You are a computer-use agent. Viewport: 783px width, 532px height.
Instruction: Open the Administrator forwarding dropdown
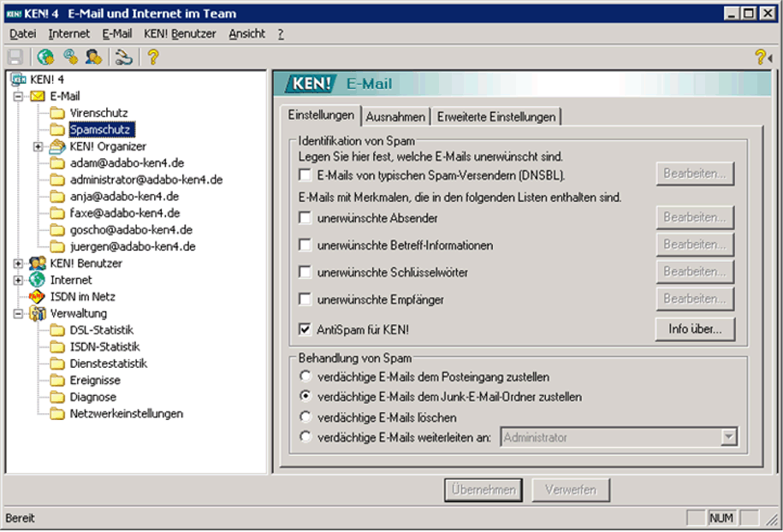point(729,437)
